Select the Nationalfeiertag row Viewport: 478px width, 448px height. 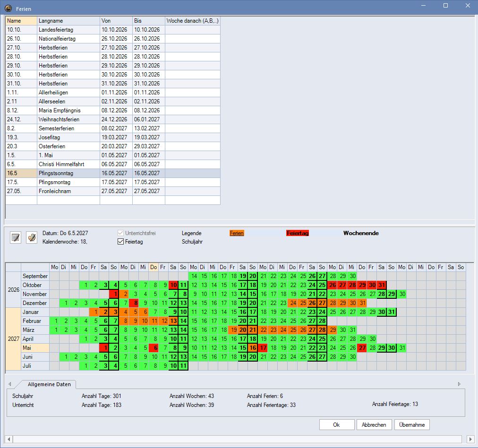(x=113, y=39)
